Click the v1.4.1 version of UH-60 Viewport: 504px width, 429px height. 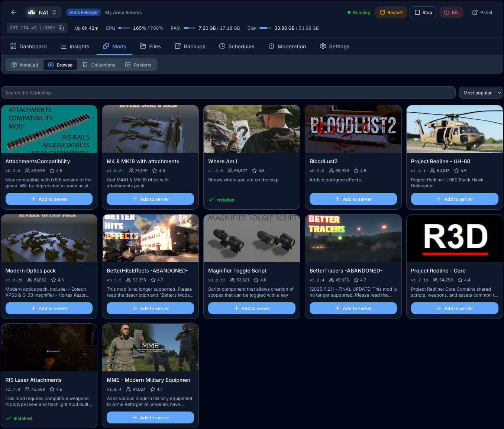point(418,171)
